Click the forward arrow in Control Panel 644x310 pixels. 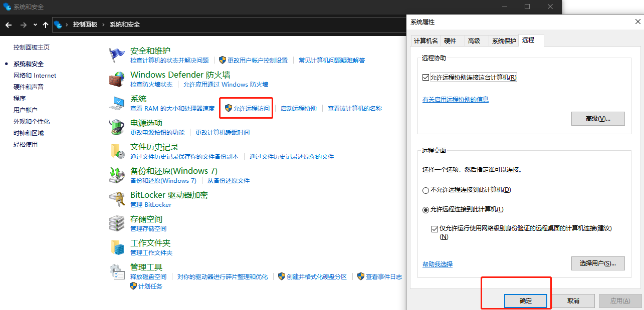(23, 25)
